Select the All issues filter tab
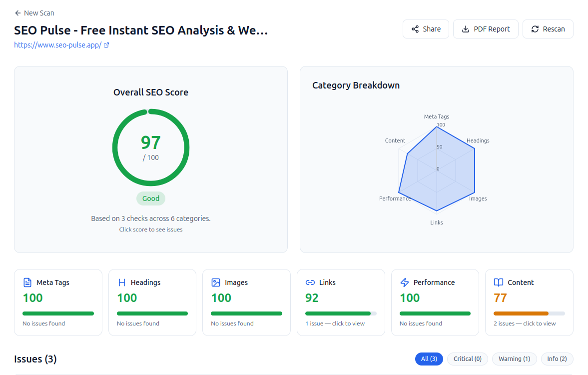Image resolution: width=588 pixels, height=375 pixels. tap(429, 358)
